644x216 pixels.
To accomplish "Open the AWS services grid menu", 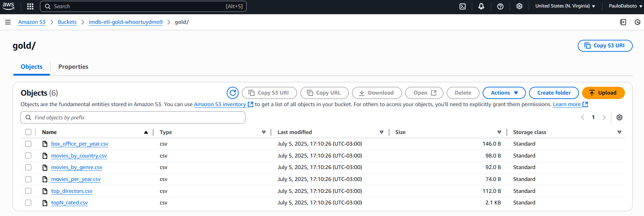I will 30,6.
